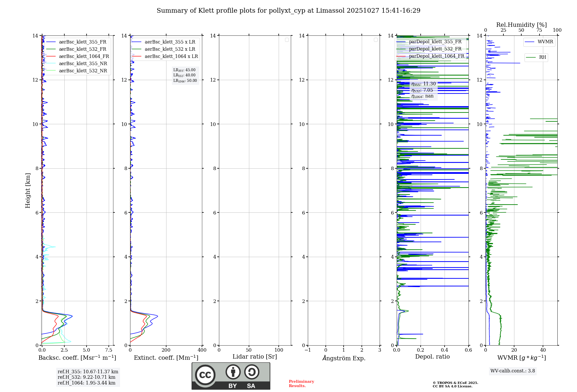Click the η355 depolarization constants text box
Image resolution: width=577 pixels, height=392 pixels.
423,90
